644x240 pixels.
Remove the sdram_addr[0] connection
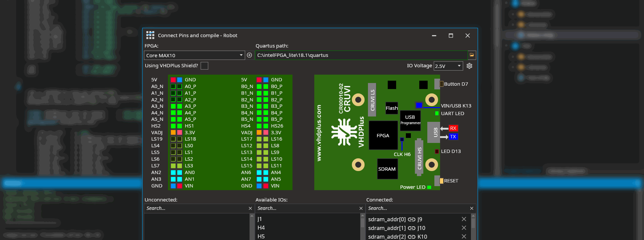coord(464,219)
